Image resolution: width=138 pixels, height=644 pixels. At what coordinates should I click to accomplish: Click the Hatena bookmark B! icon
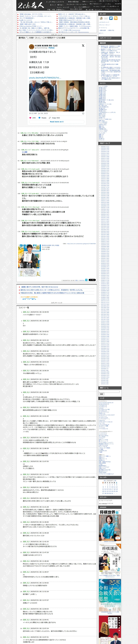(86, 280)
